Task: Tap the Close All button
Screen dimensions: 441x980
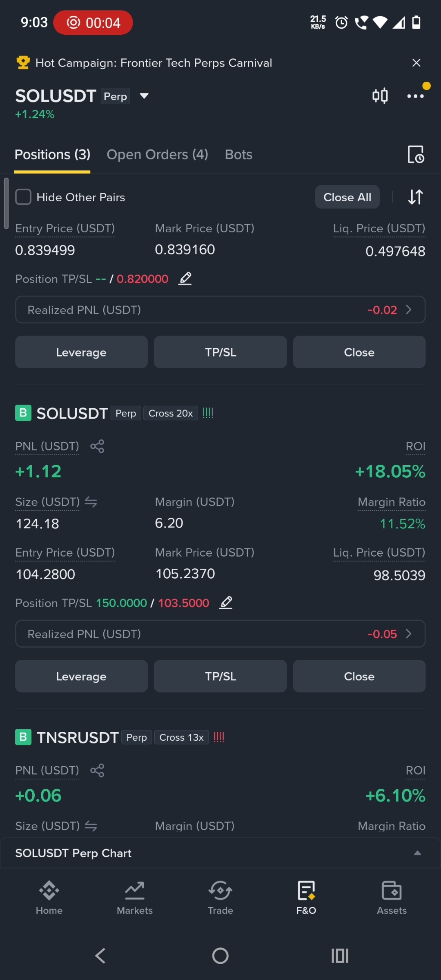Action: (347, 197)
